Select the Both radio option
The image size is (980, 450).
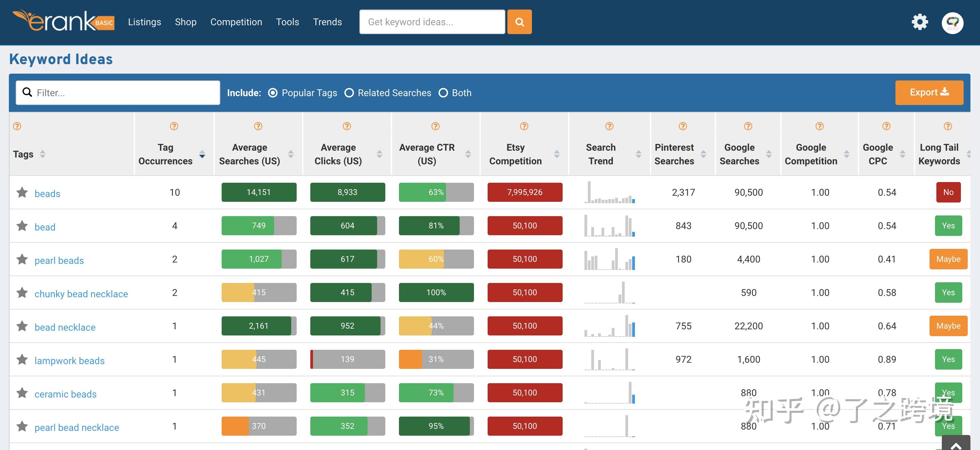pyautogui.click(x=443, y=93)
